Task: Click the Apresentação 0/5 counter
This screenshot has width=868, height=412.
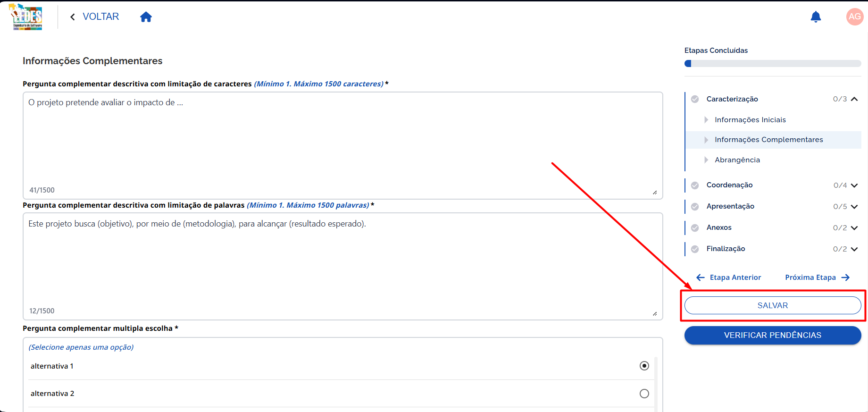Action: (840, 207)
